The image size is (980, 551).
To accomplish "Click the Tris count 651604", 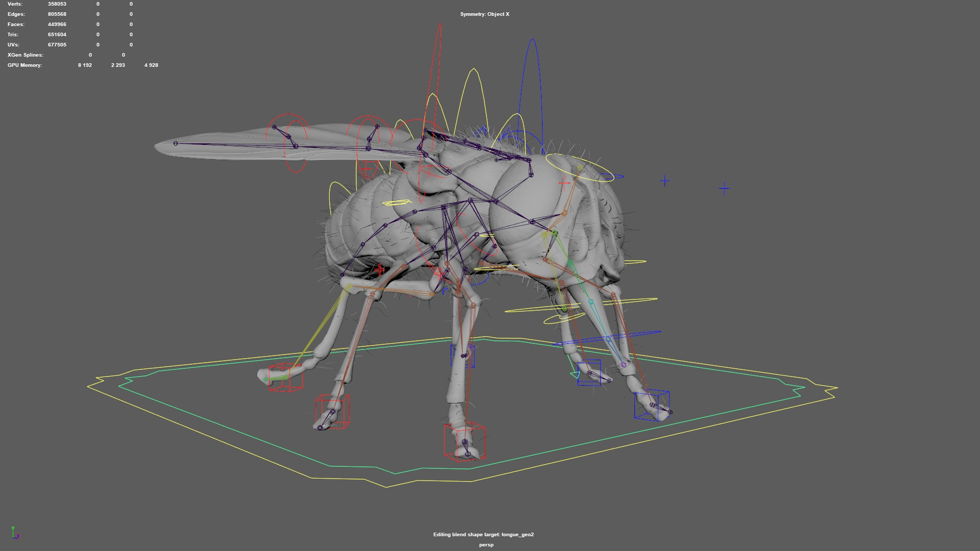I will [x=57, y=35].
